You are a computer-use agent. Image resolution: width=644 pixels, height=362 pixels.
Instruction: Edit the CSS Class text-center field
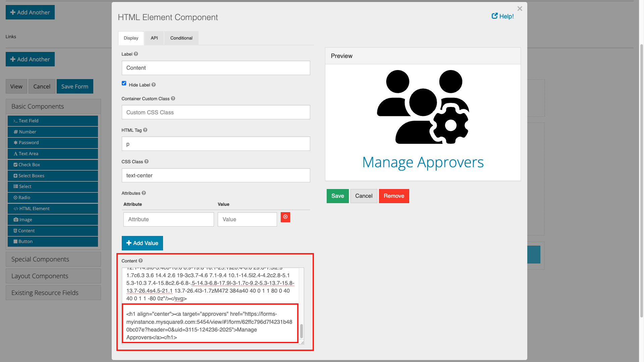coord(216,175)
